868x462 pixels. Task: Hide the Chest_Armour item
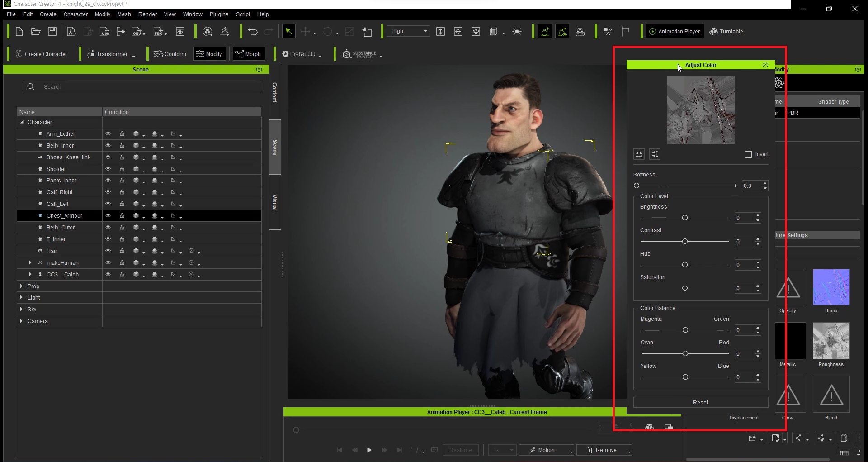[x=108, y=216]
